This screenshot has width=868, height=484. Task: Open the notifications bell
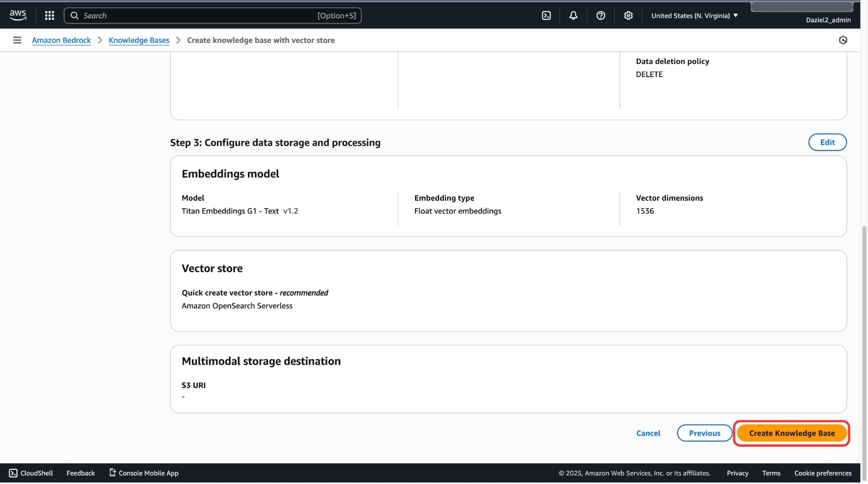click(573, 15)
